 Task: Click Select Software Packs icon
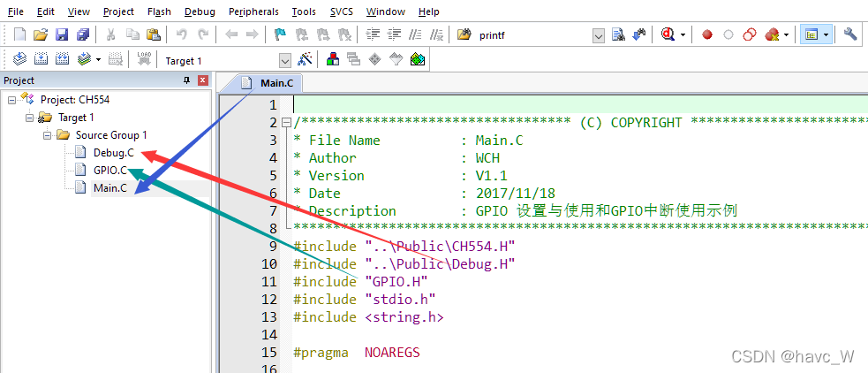(x=396, y=58)
